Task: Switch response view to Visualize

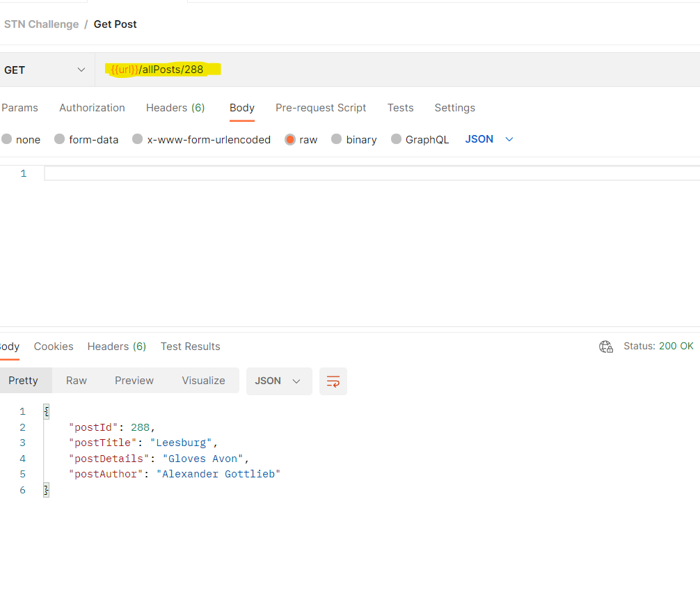Action: coord(203,381)
